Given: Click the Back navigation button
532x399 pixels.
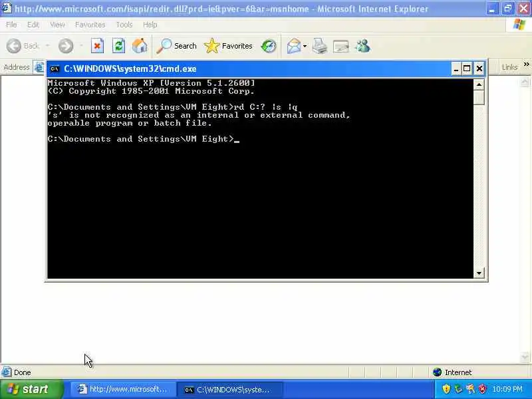Looking at the screenshot, I should pyautogui.click(x=23, y=46).
